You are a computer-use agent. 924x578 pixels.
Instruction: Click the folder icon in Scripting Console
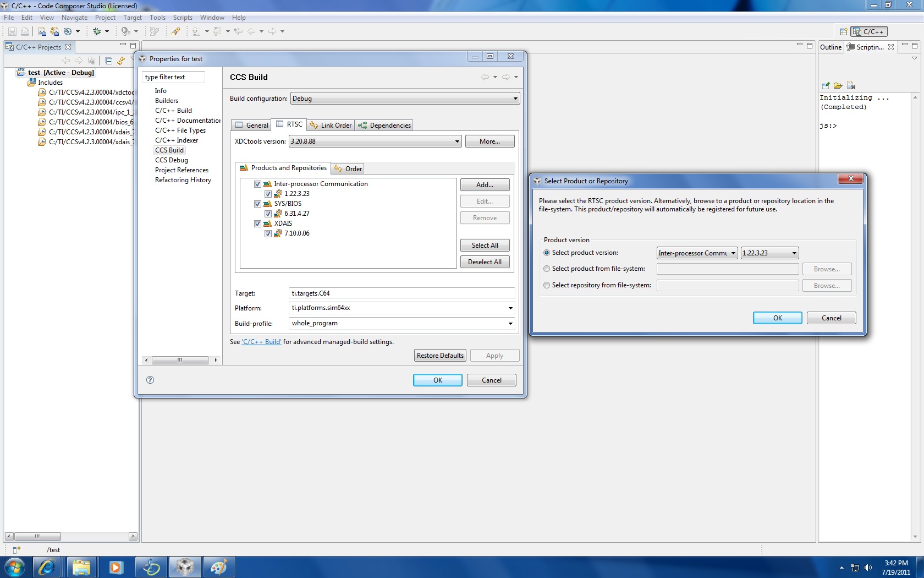click(838, 85)
